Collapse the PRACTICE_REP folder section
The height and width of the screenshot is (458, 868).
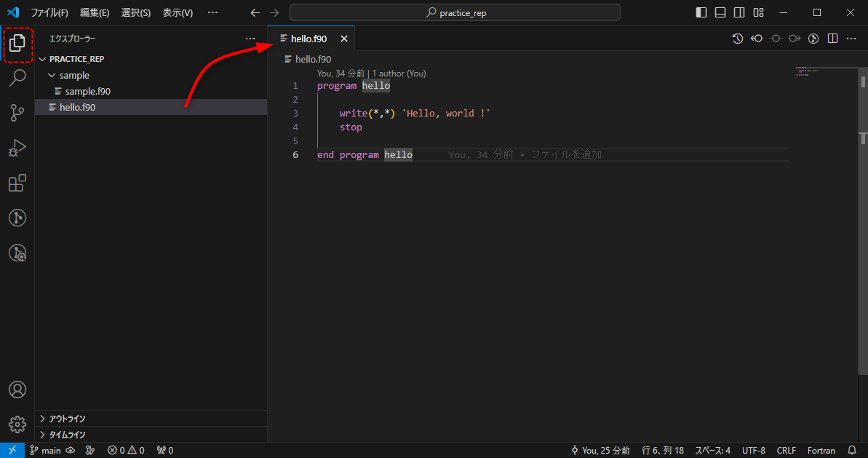pyautogui.click(x=151, y=59)
